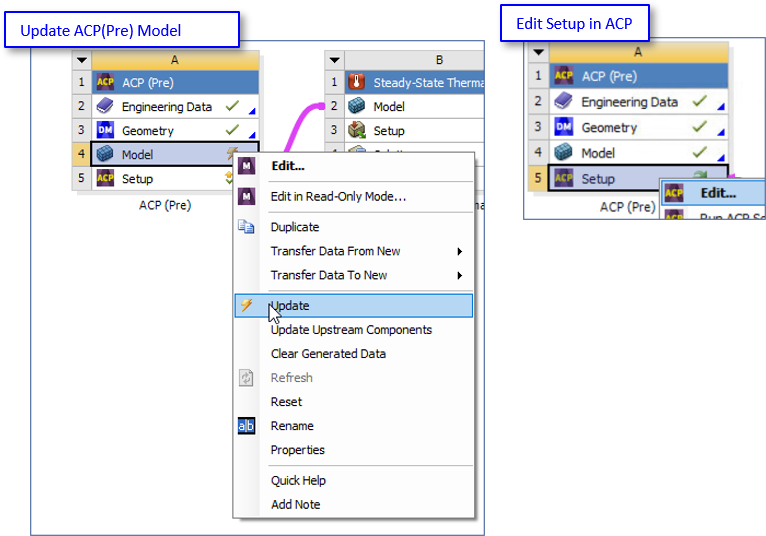
Task: Select the Model cell in right system
Action: (638, 152)
